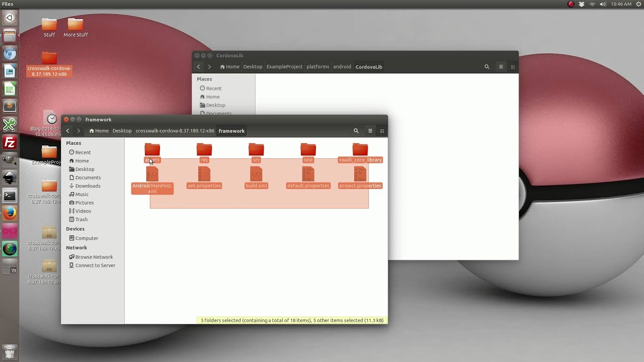Image resolution: width=644 pixels, height=362 pixels.
Task: Click the Files menu title in top bar
Action: 8,4
